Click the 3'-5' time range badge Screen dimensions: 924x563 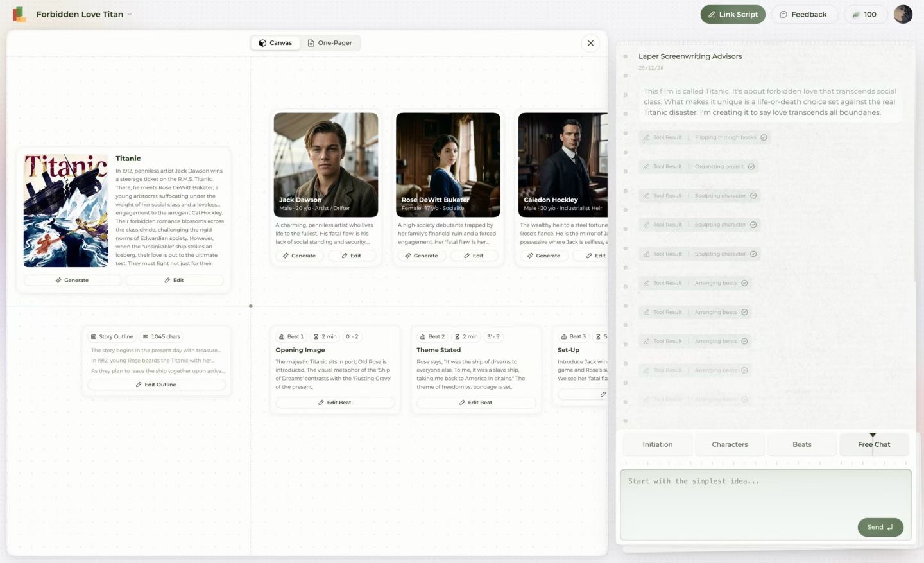click(493, 336)
